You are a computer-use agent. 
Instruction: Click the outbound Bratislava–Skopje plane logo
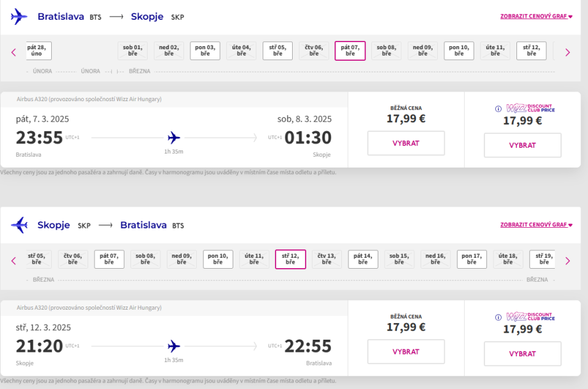(x=19, y=17)
